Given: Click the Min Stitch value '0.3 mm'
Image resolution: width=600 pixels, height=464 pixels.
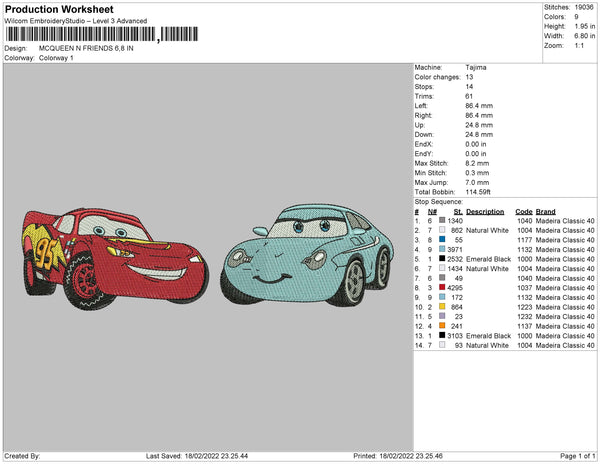Looking at the screenshot, I should (477, 173).
